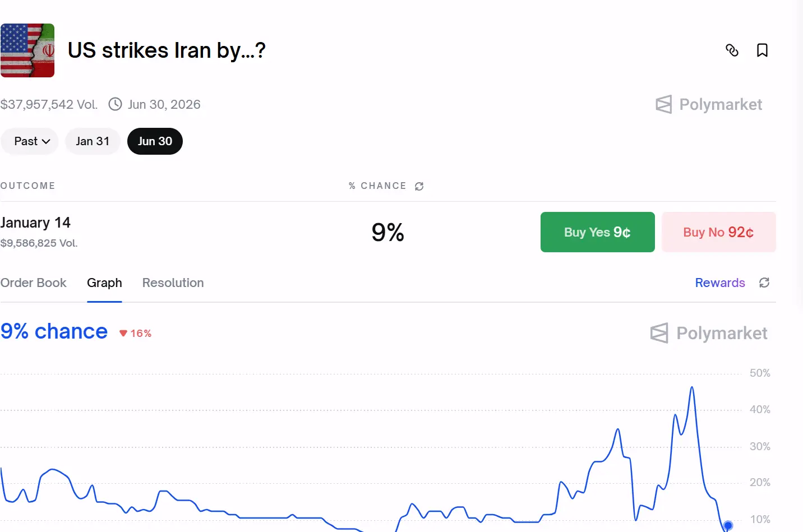Select the Jun 30 date filter
Screen dimensions: 803x532
click(155, 141)
